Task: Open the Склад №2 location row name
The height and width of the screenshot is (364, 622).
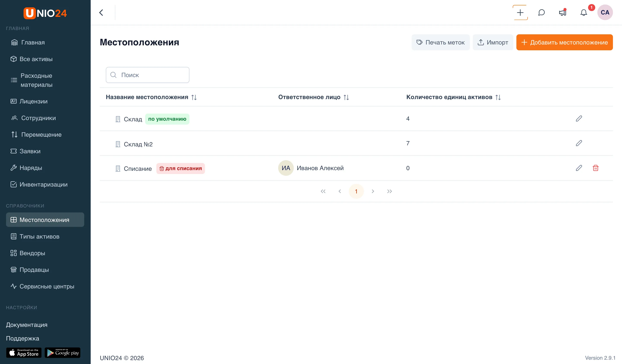Action: tap(138, 144)
